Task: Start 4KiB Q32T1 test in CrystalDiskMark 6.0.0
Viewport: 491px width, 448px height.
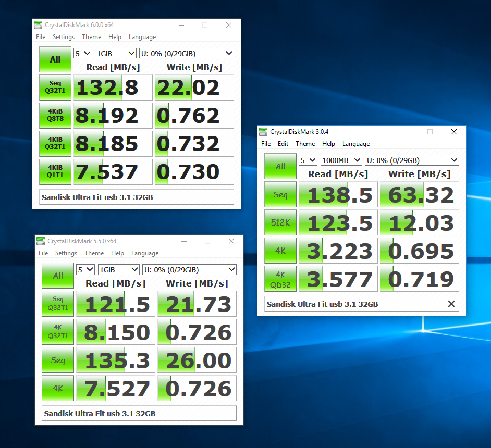Action: click(55, 144)
